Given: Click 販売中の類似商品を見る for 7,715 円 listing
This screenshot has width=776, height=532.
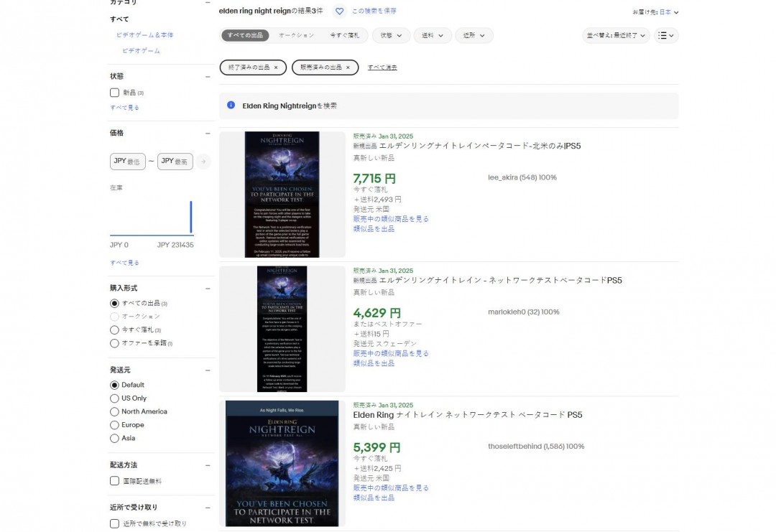Looking at the screenshot, I should [391, 219].
